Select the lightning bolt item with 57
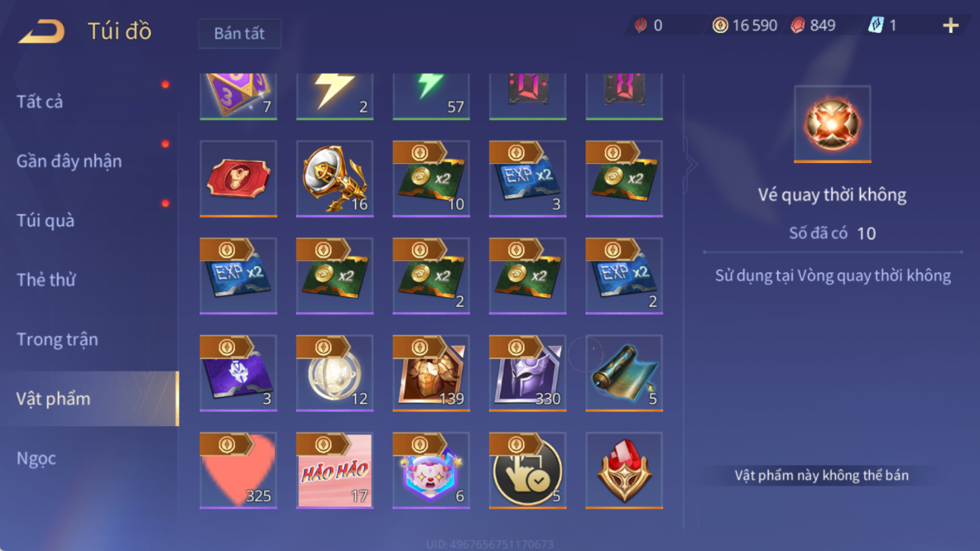980x551 pixels. [431, 96]
